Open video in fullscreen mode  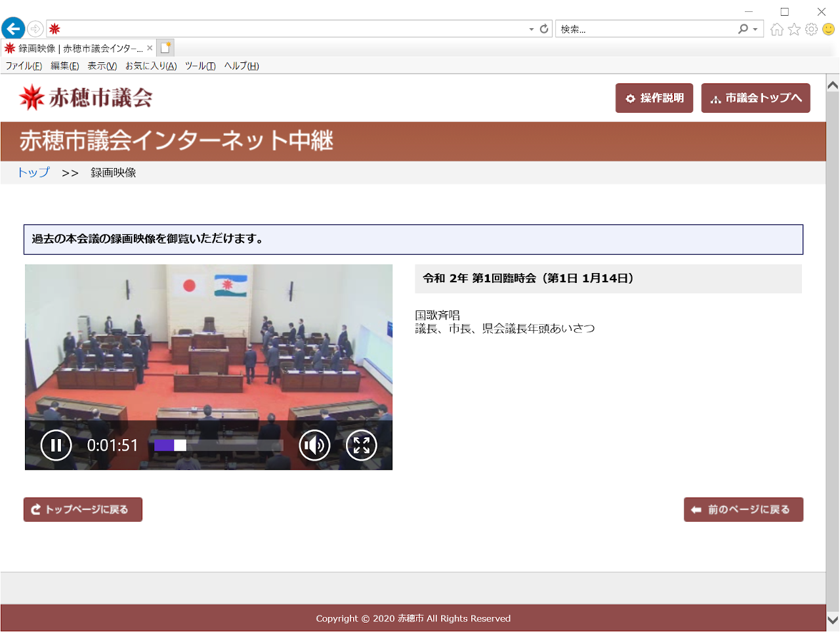pyautogui.click(x=362, y=446)
